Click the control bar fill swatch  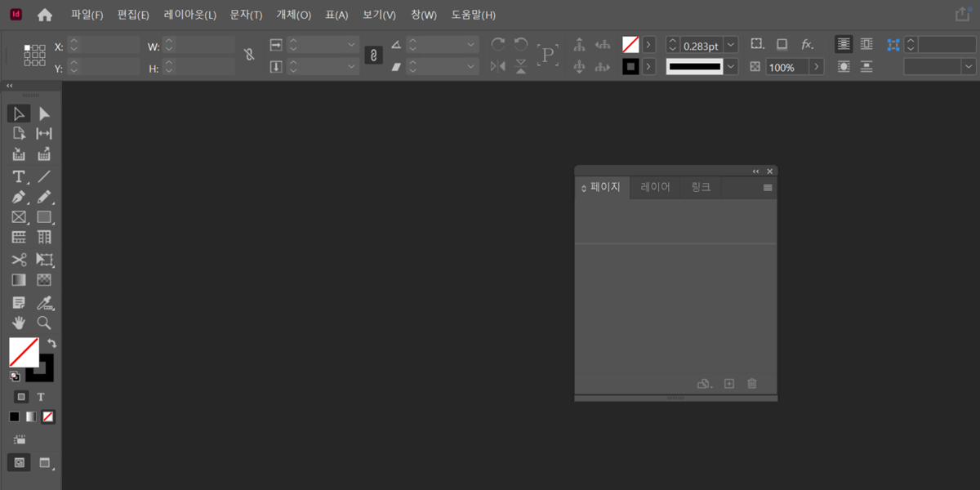pyautogui.click(x=630, y=45)
